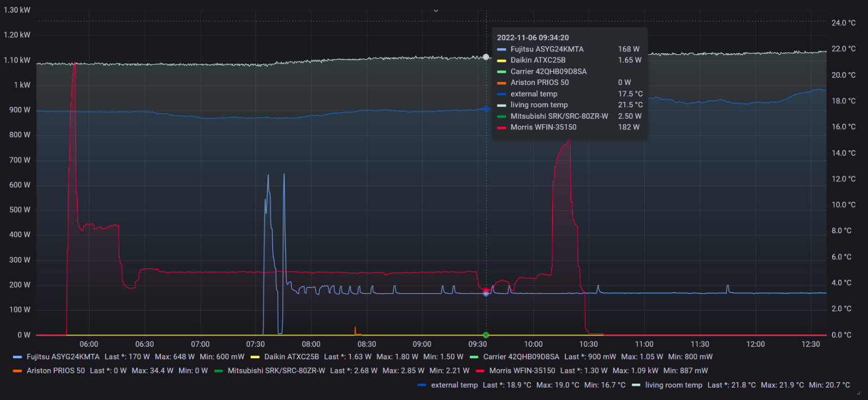Screen dimensions: 868x400
Task: Open color picker for Morris WFIN-35150 swatch
Action: click(x=480, y=371)
